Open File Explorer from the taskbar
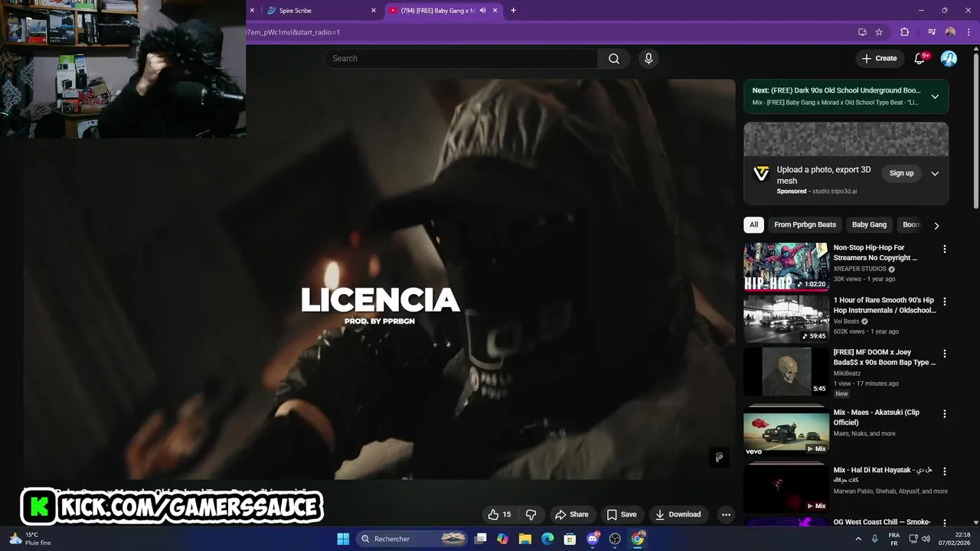980x551 pixels. coord(525,539)
